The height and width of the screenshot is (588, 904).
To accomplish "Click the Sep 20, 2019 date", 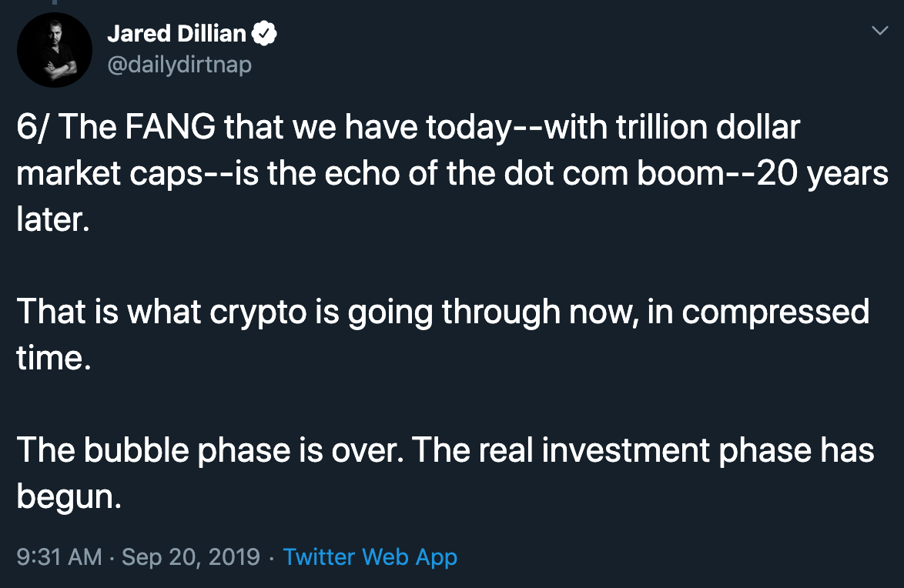I will (x=191, y=557).
